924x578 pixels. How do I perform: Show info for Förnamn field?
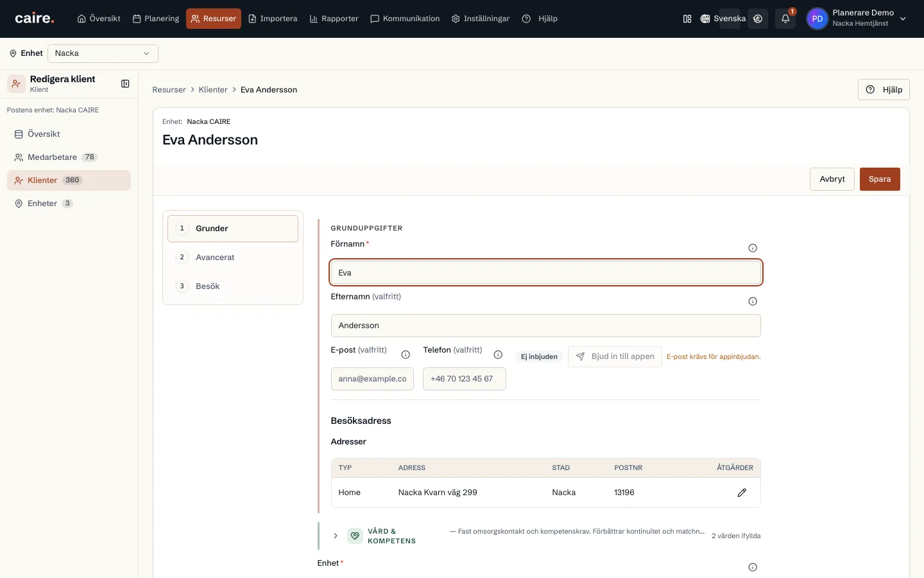tap(753, 248)
